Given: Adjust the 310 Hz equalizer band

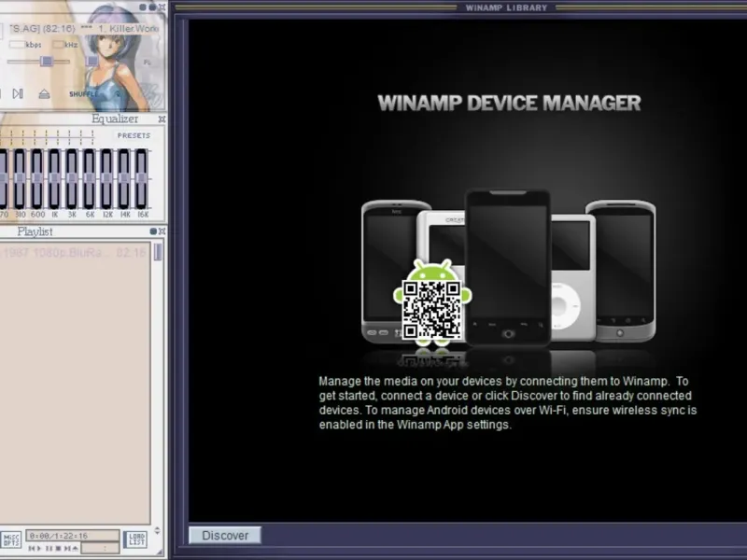Looking at the screenshot, I should click(x=20, y=178).
